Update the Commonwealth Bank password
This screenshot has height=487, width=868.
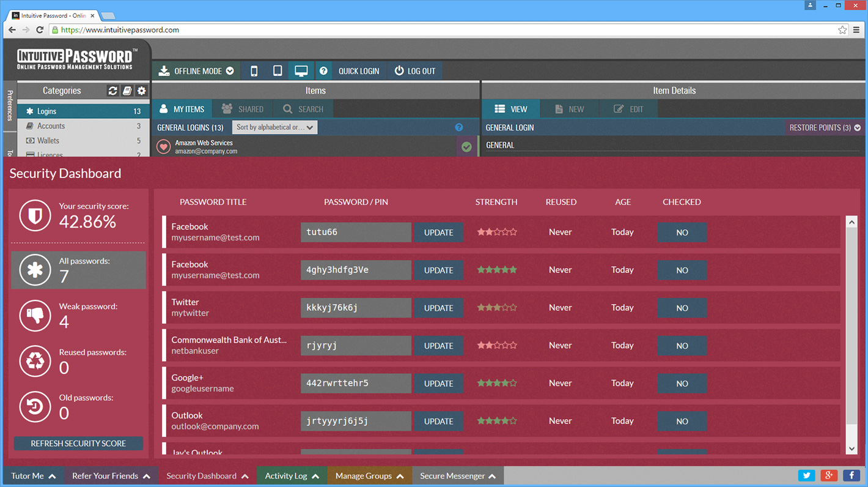[438, 346]
